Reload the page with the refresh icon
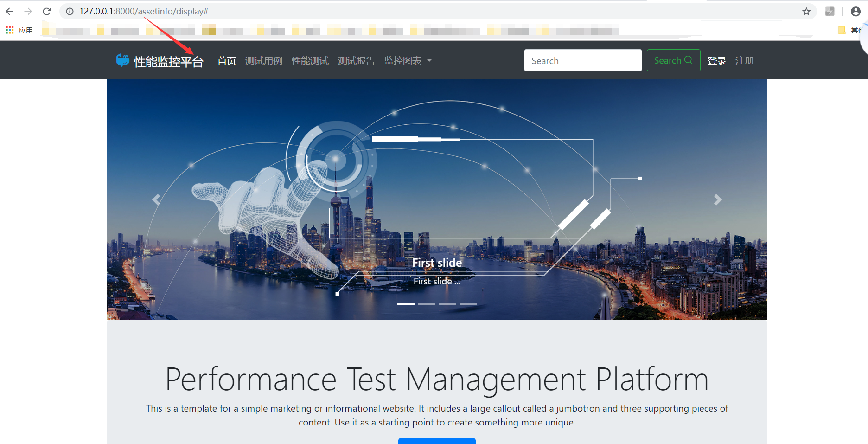This screenshot has height=444, width=868. point(47,11)
